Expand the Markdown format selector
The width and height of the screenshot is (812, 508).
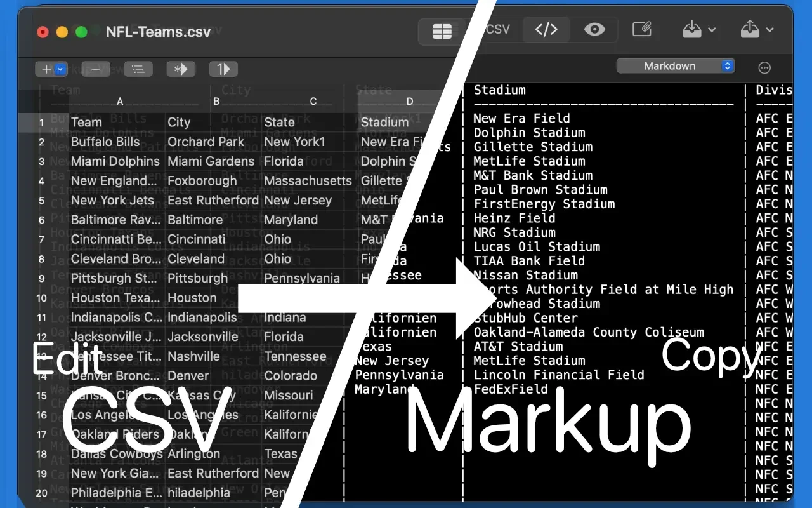[675, 66]
